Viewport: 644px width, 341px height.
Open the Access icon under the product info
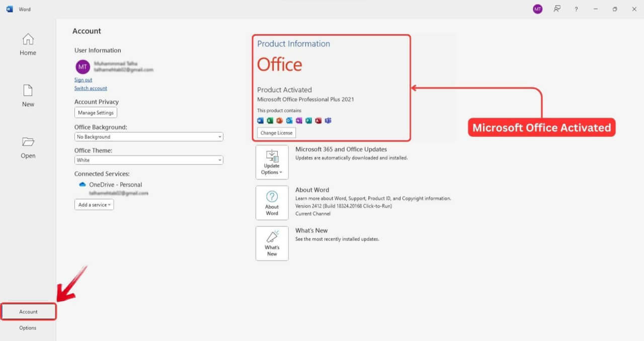coord(318,121)
